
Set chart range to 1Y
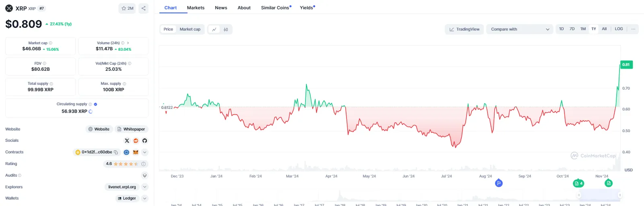(x=594, y=29)
